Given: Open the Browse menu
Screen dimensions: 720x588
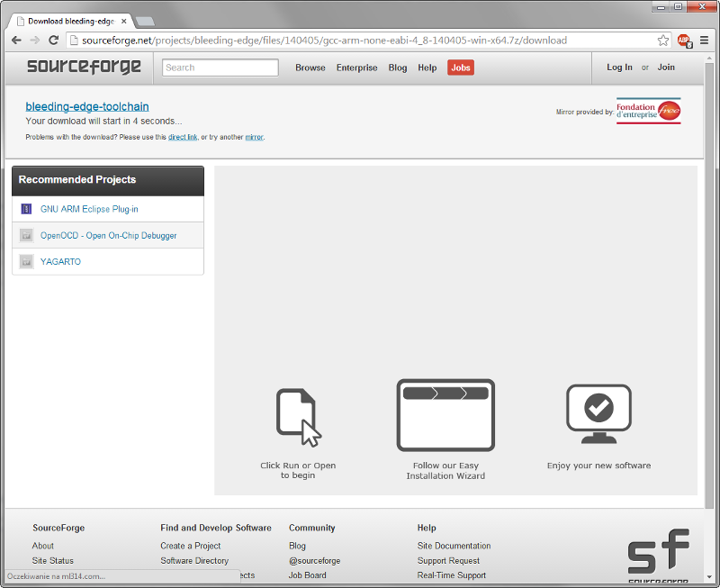Looking at the screenshot, I should [x=310, y=68].
